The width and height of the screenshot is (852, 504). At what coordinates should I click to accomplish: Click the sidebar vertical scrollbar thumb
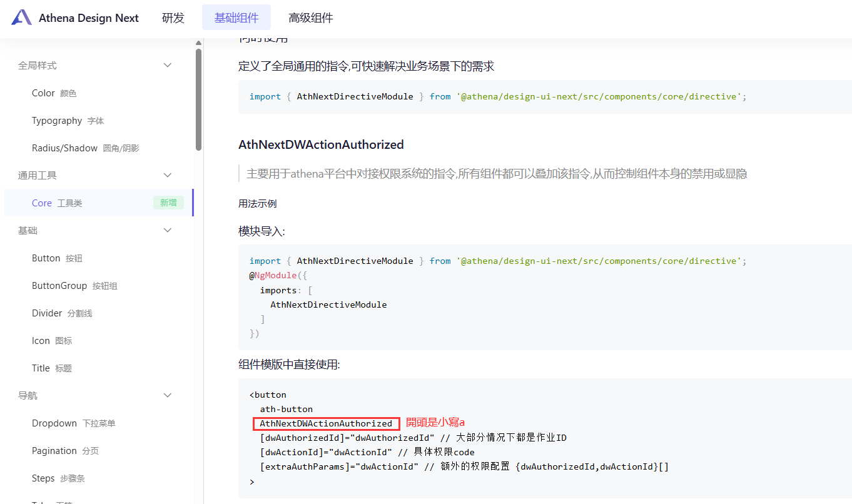[198, 100]
